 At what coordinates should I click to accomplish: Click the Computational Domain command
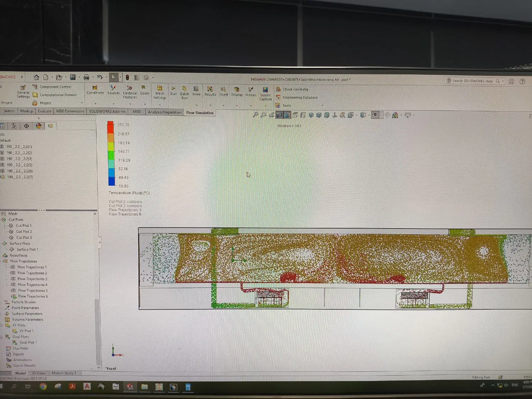click(x=55, y=95)
